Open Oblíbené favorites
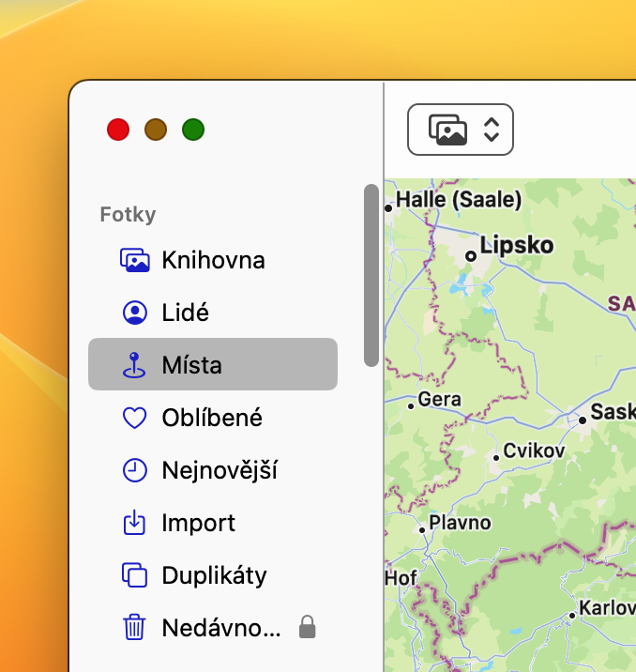This screenshot has height=672, width=636. pos(213,418)
